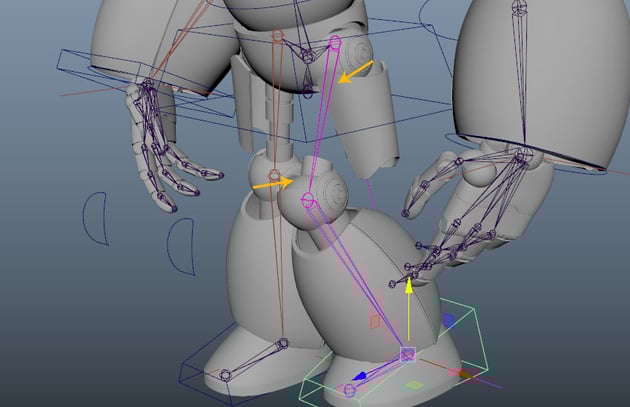630x407 pixels.
Task: Select the magenta knee joint
Action: click(308, 199)
